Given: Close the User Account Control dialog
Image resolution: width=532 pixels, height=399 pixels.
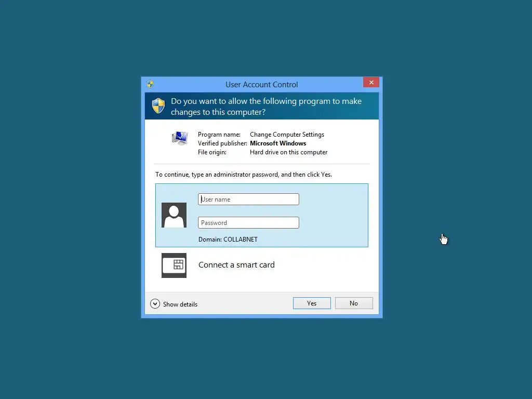Looking at the screenshot, I should click(x=371, y=83).
